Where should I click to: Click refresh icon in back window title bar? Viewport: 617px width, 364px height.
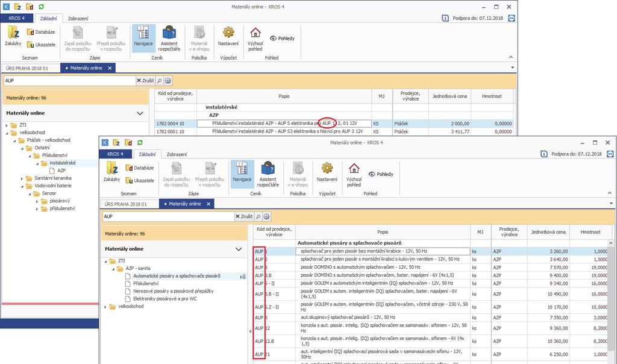click(42, 7)
